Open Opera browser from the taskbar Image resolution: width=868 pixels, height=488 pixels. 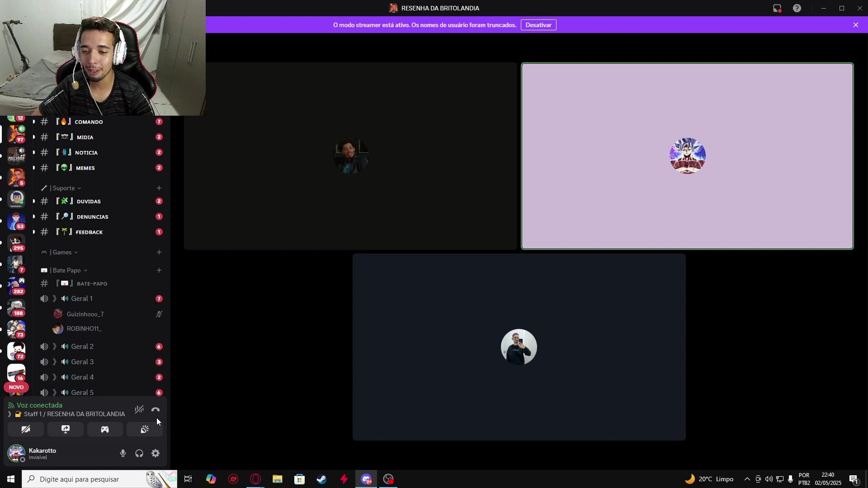[255, 479]
